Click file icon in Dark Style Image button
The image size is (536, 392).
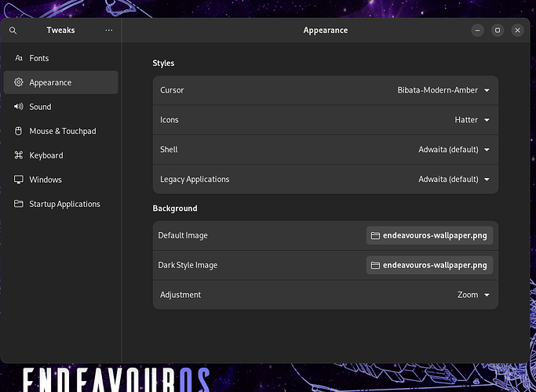375,265
